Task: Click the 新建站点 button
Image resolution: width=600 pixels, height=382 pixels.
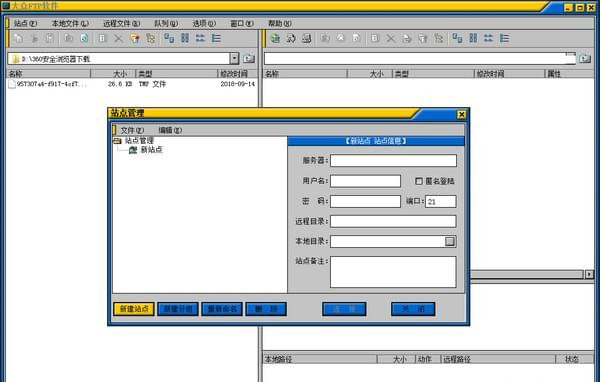Action: (134, 309)
